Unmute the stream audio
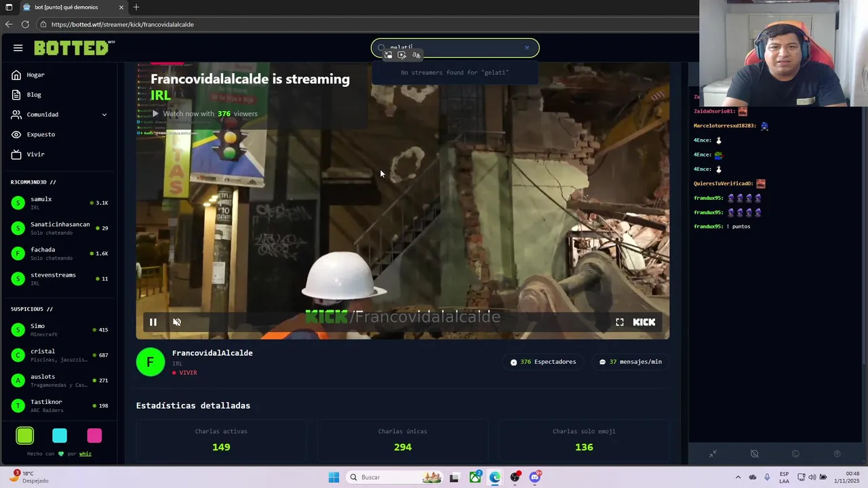 pyautogui.click(x=177, y=322)
